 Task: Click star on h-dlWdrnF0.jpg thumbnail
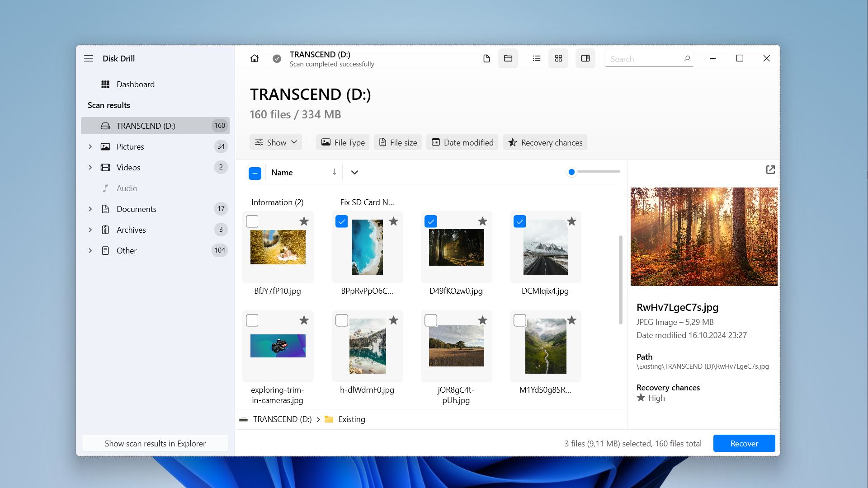[x=393, y=320]
